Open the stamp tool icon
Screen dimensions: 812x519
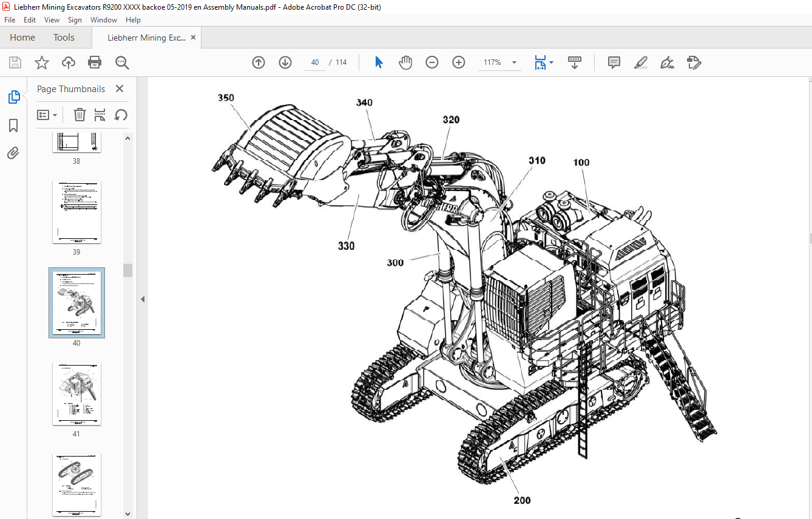tap(694, 62)
